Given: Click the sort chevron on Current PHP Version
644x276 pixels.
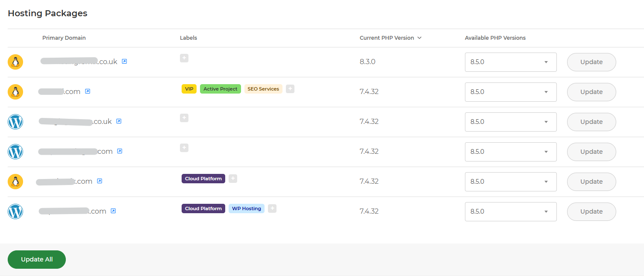Looking at the screenshot, I should pos(420,38).
